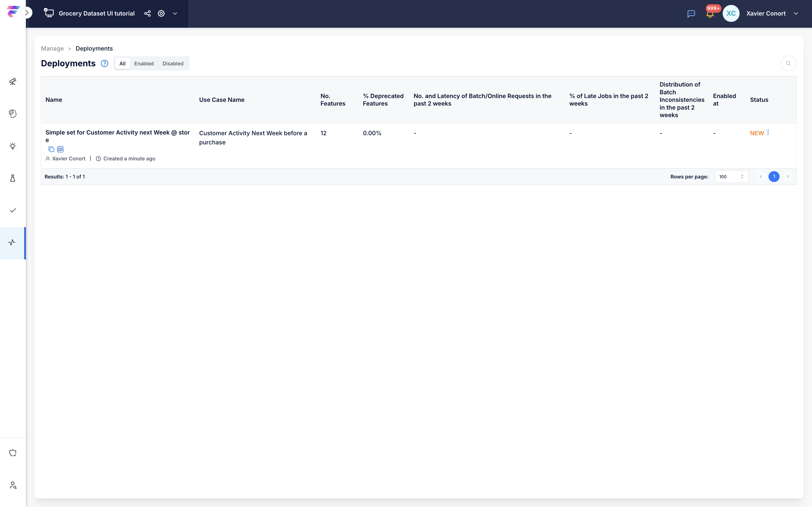This screenshot has height=507, width=812.
Task: Click the Status column header
Action: tap(759, 100)
